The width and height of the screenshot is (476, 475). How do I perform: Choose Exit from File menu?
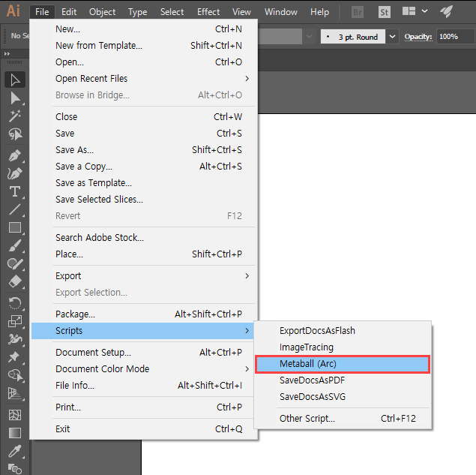[x=143, y=429]
